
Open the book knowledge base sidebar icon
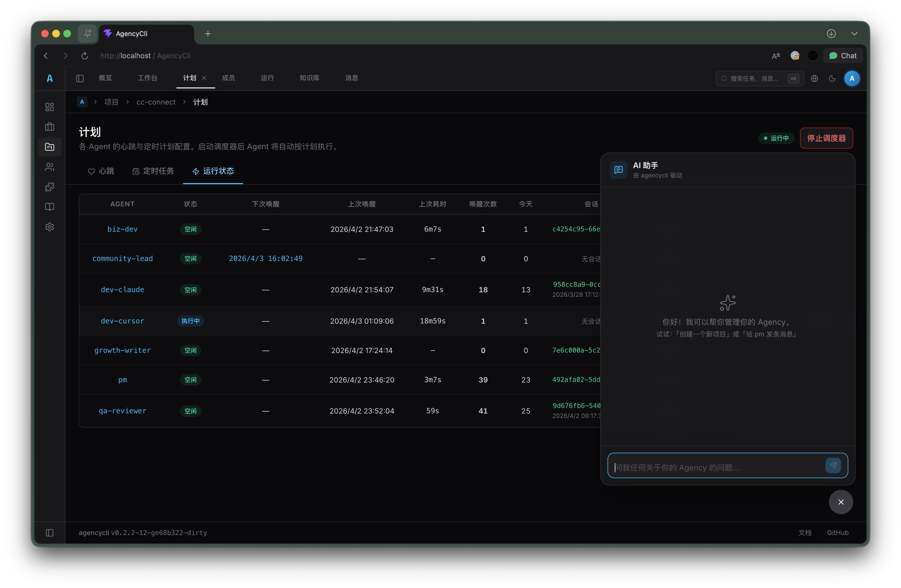50,207
